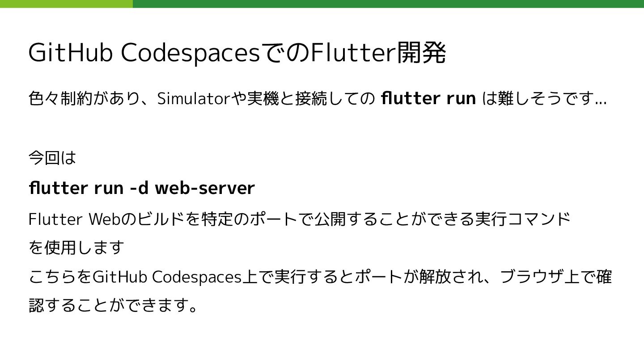This screenshot has height=362, width=644.
Task: Click the bold "flutter run" in the first sentence
Action: (x=428, y=98)
